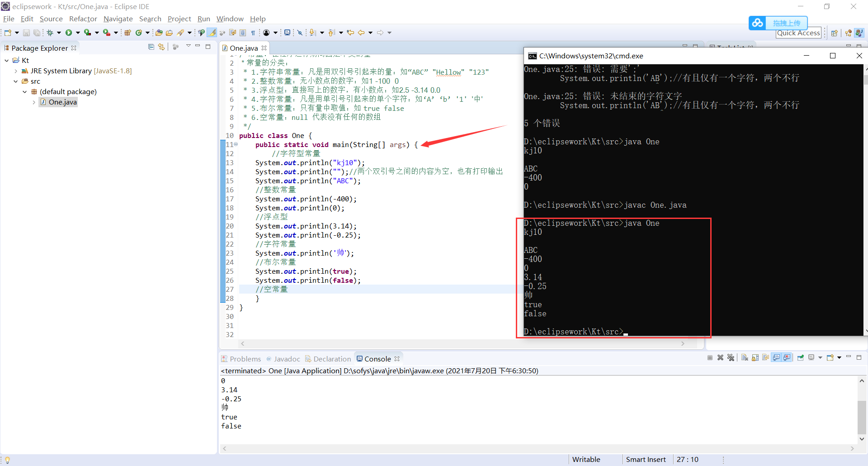Click the Debug bug icon in toolbar
This screenshot has height=466, width=868.
[x=50, y=33]
